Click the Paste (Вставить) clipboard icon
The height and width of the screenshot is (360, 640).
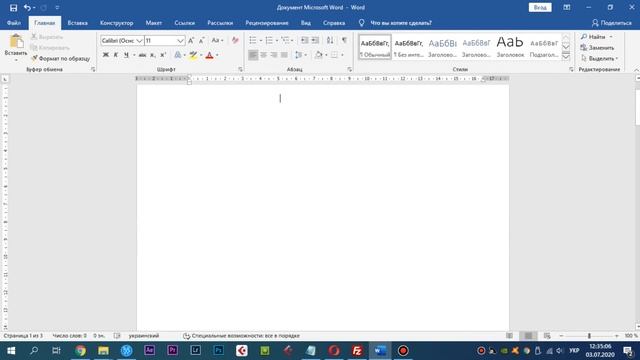[16, 42]
